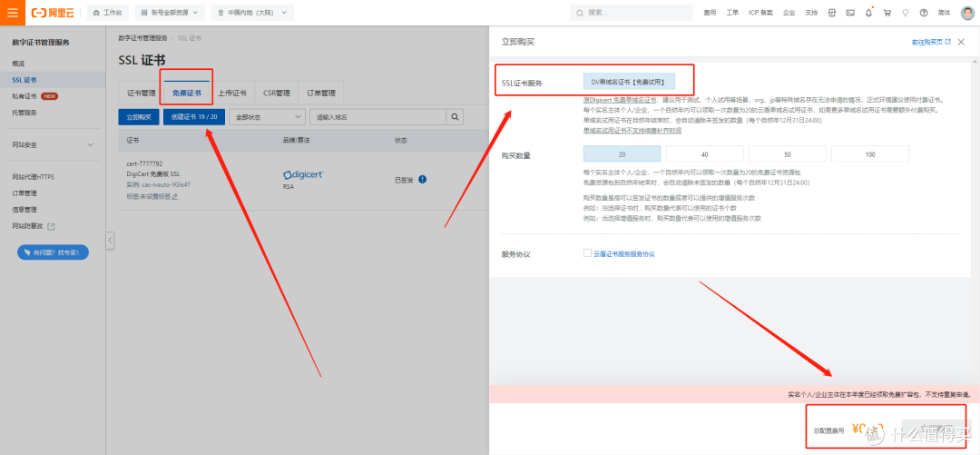
Task: Expand the 账号全部资源 dropdown
Action: (x=170, y=13)
